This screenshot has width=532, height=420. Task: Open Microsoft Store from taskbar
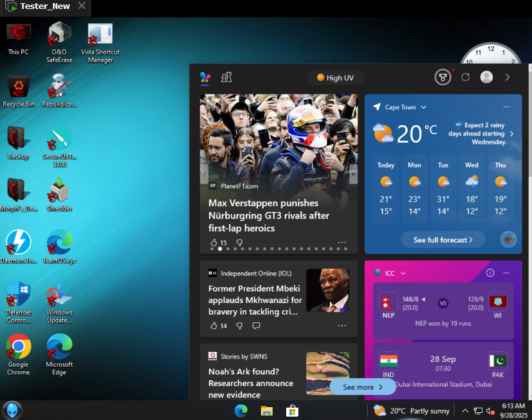click(x=292, y=411)
